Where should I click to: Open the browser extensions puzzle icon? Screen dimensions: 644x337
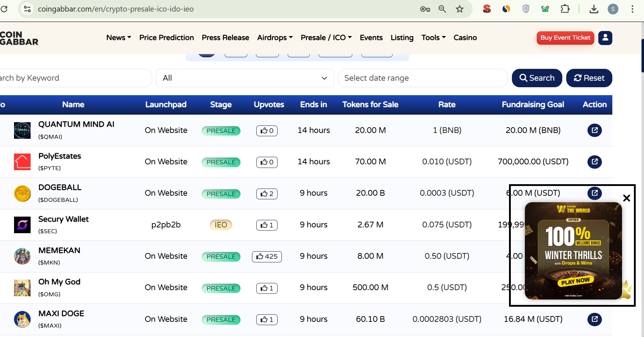point(565,9)
